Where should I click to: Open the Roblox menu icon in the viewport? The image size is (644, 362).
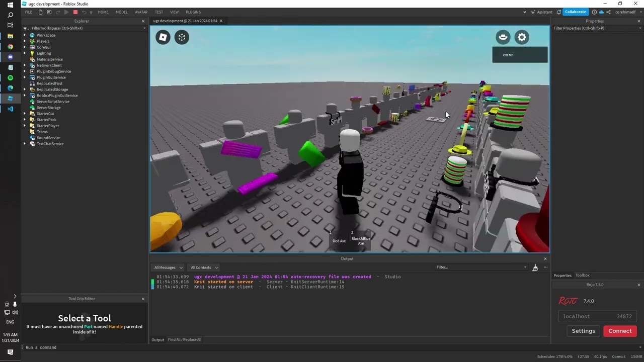pyautogui.click(x=163, y=37)
